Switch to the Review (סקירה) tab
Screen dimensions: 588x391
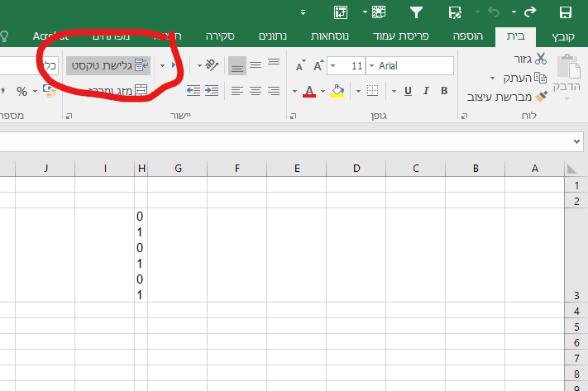point(220,36)
